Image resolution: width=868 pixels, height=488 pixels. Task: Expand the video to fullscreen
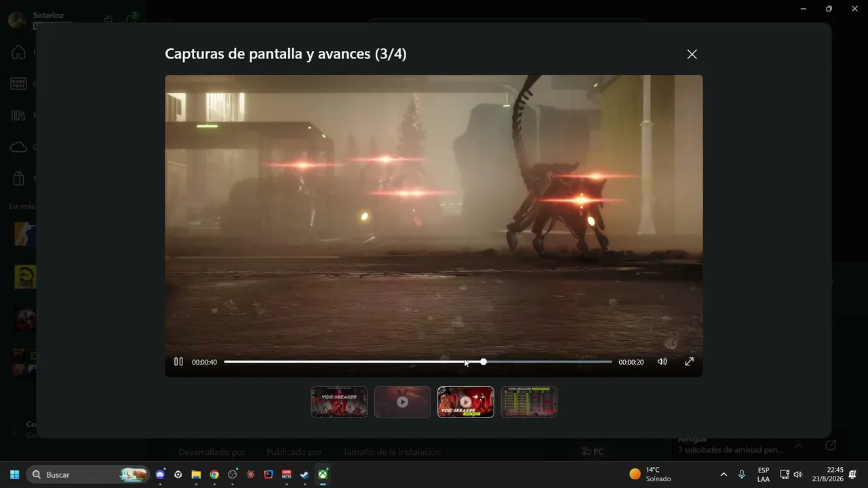pos(689,362)
